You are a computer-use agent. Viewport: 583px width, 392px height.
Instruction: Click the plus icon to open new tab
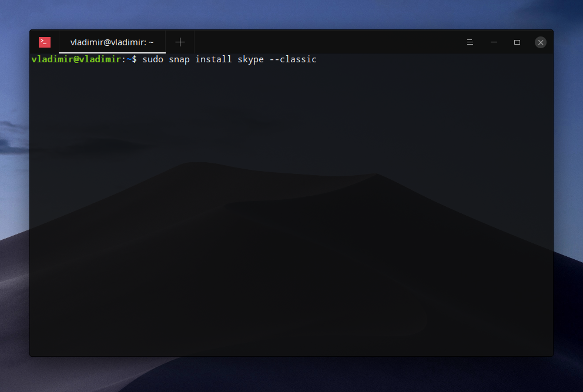pos(180,42)
